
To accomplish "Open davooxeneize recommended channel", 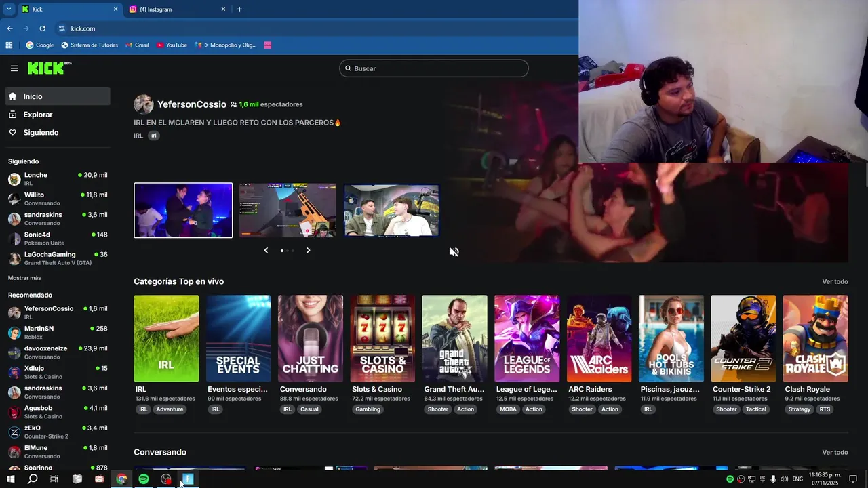I will 58,352.
